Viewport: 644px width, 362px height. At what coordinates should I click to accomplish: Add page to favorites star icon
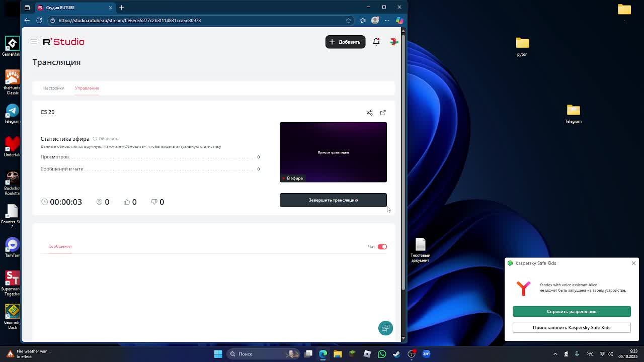pyautogui.click(x=349, y=20)
